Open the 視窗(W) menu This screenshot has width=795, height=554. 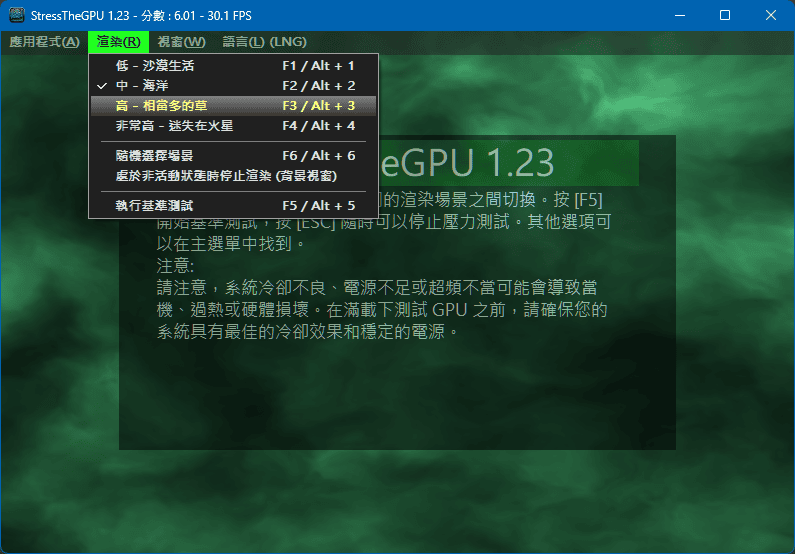pyautogui.click(x=181, y=41)
